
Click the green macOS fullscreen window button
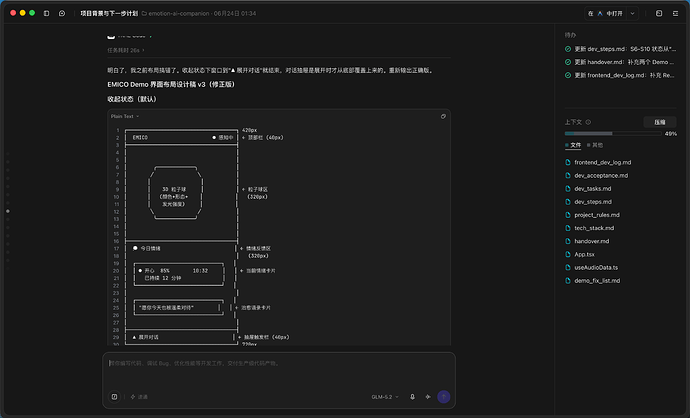click(32, 13)
